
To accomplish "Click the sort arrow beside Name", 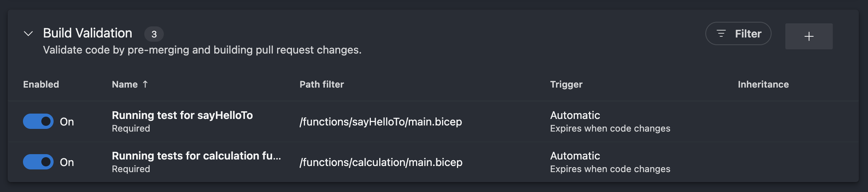I will pos(145,84).
